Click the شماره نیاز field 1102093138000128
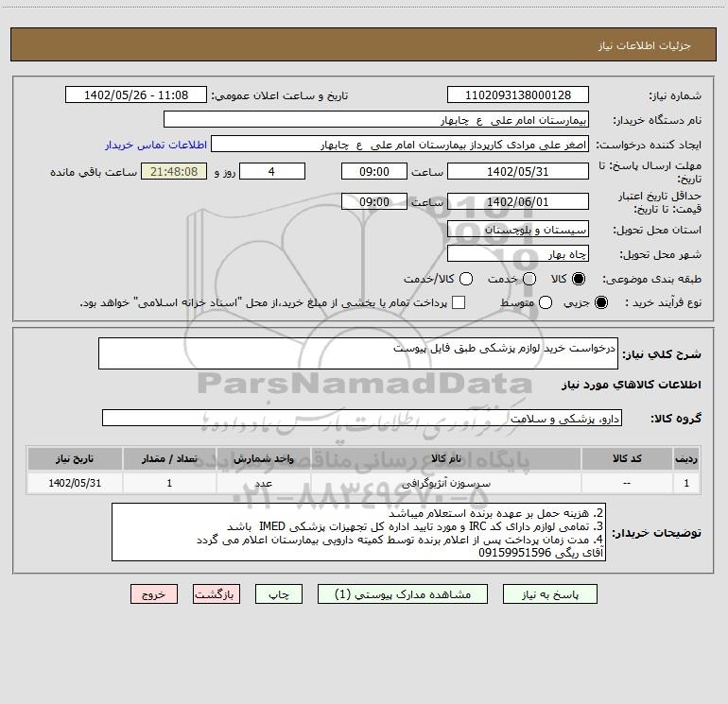Image resolution: width=728 pixels, height=704 pixels. click(x=518, y=94)
